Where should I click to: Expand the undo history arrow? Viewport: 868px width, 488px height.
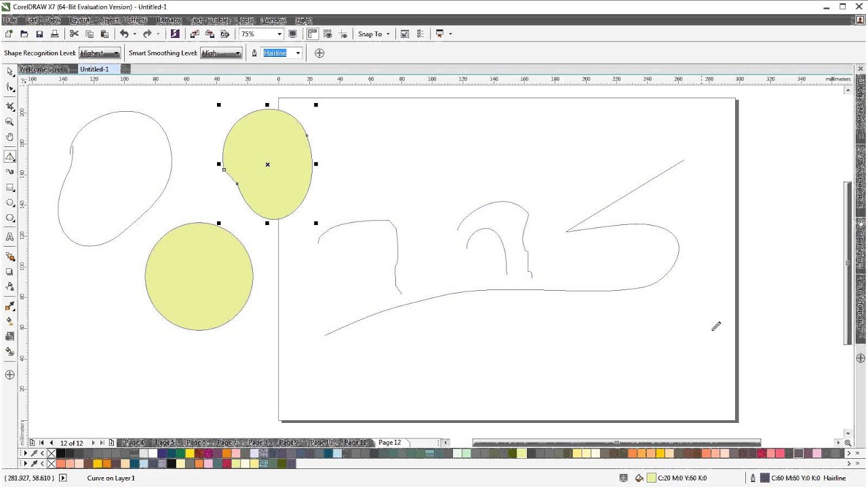pyautogui.click(x=134, y=34)
